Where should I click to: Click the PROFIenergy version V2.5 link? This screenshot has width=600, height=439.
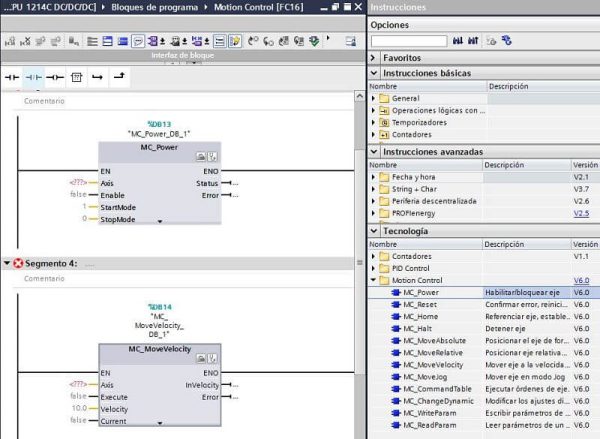point(581,213)
